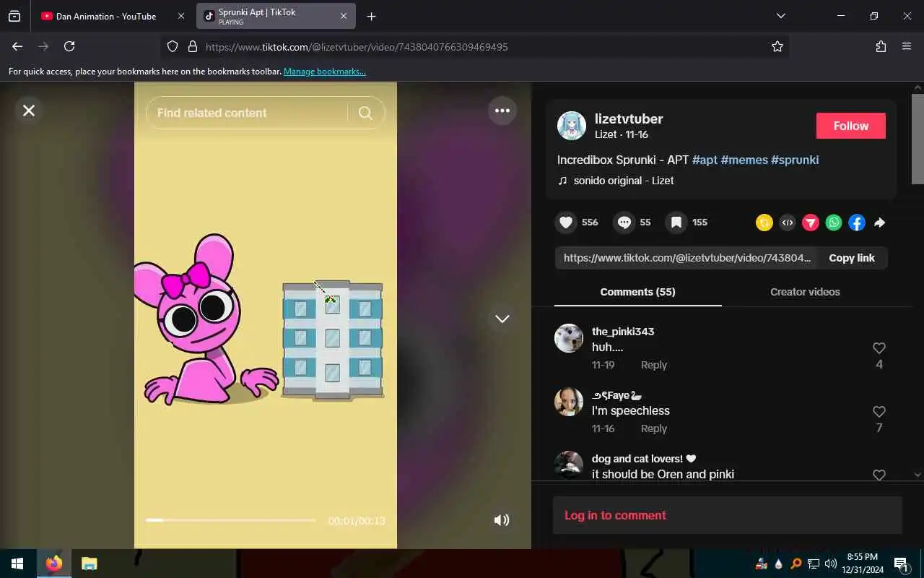Follow lizetvtuber

[x=851, y=126]
